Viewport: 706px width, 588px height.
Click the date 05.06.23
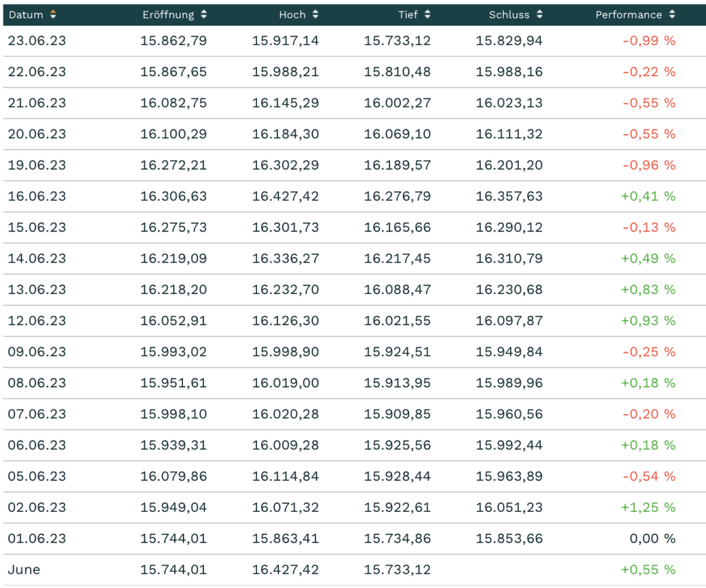click(x=37, y=476)
